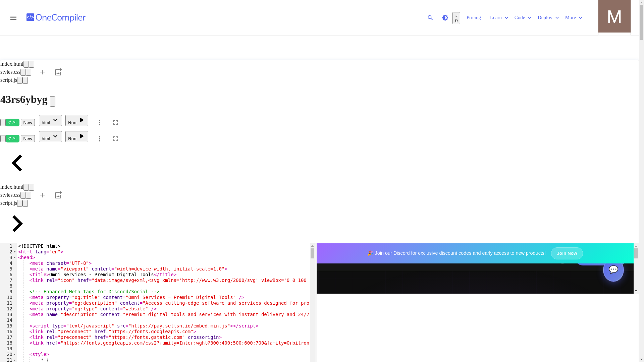Collapse code fold on line 3

tap(15, 258)
